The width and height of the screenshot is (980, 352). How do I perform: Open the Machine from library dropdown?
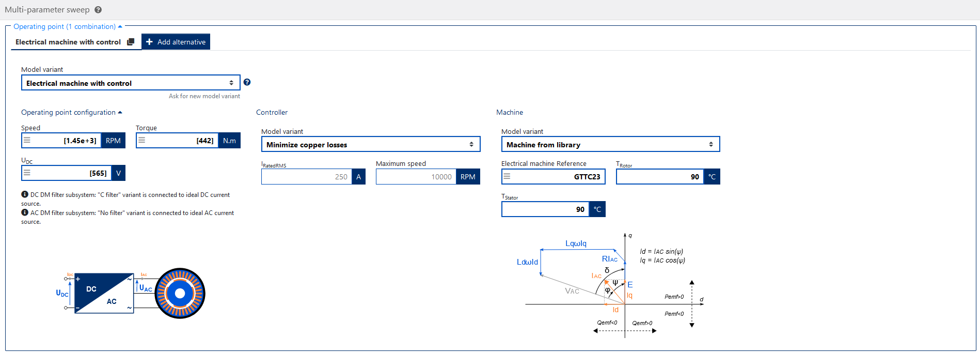tap(610, 144)
